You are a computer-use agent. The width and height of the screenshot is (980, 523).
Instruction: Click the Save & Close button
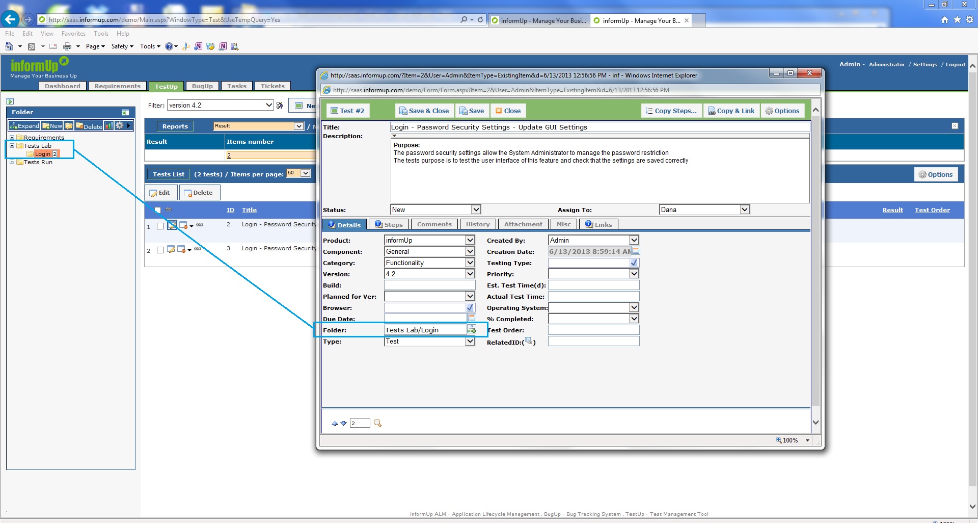(x=424, y=111)
